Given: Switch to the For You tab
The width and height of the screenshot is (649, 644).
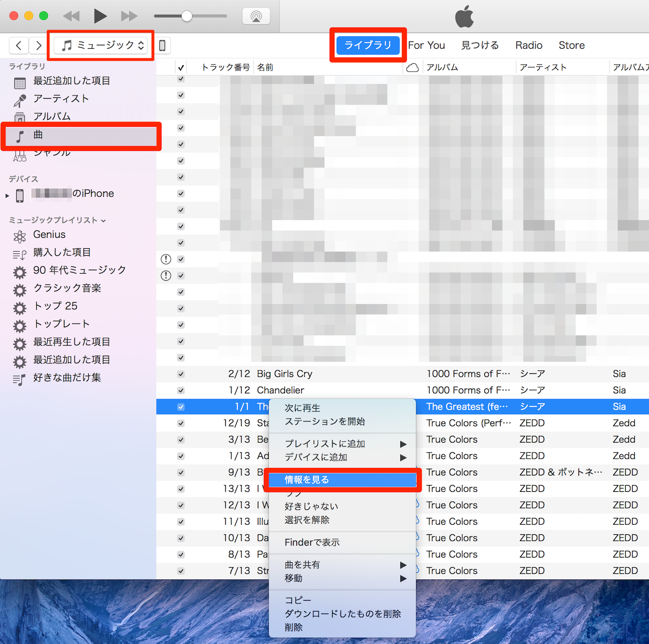Looking at the screenshot, I should coord(427,45).
